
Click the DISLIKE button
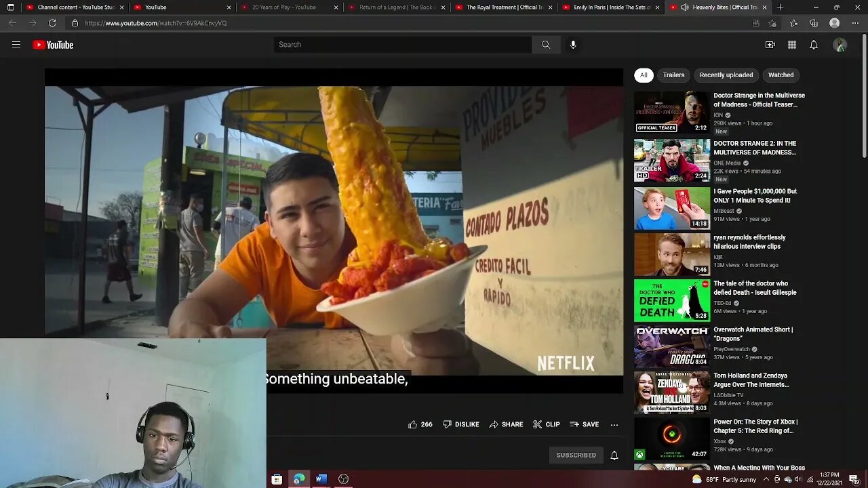(x=461, y=424)
